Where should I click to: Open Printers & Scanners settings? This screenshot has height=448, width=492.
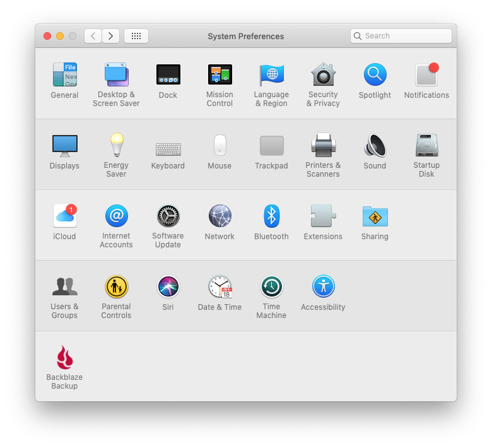(x=324, y=146)
